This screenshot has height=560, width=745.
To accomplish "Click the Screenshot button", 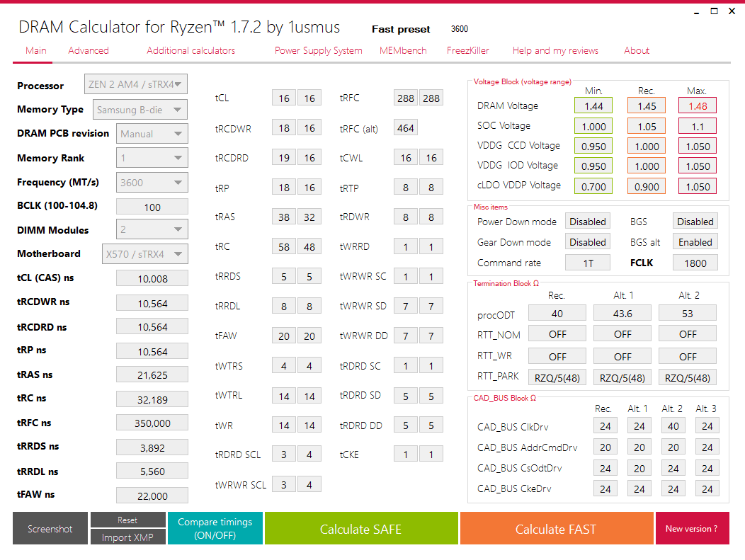I will click(x=50, y=528).
